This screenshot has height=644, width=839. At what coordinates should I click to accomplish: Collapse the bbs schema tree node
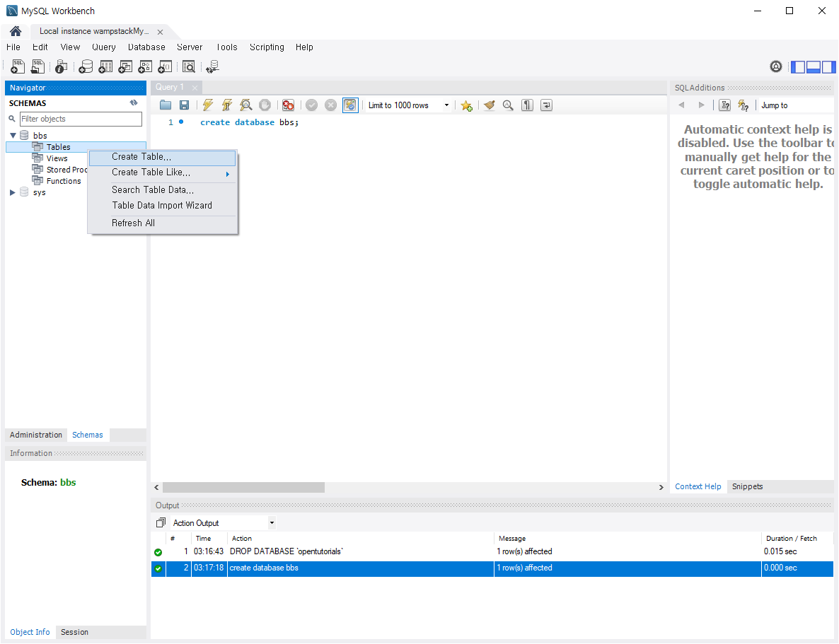pos(13,135)
